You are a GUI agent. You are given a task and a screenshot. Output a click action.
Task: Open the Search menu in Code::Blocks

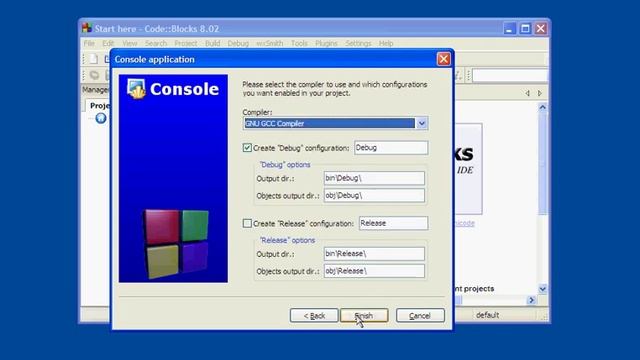[x=156, y=43]
